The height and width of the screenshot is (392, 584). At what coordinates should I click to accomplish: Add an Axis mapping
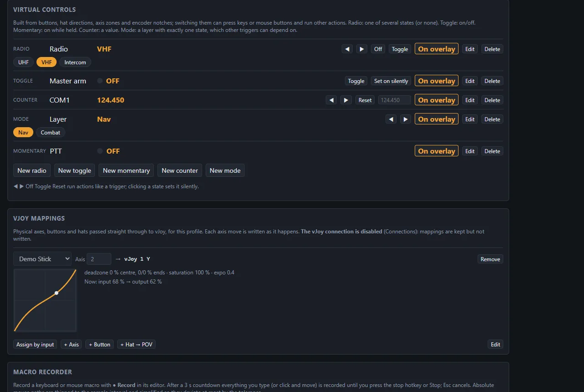[71, 344]
